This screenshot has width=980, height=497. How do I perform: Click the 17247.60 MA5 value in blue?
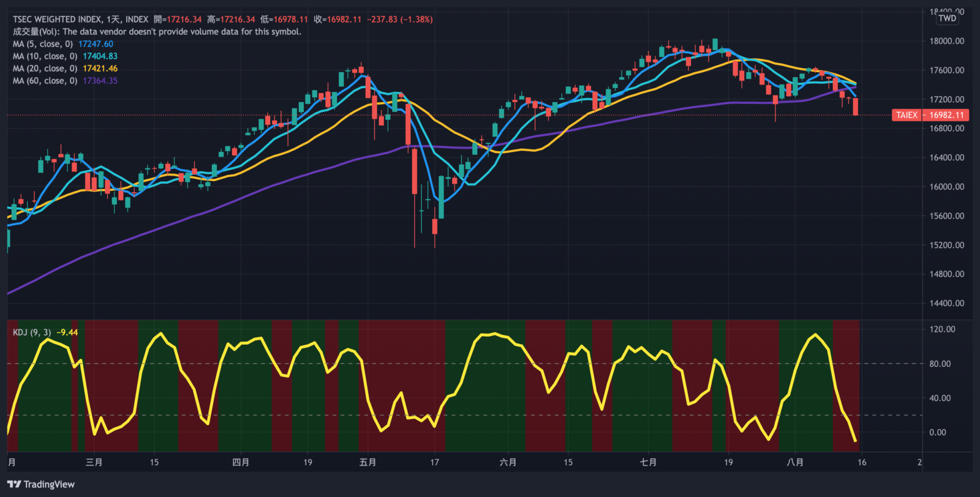(96, 44)
